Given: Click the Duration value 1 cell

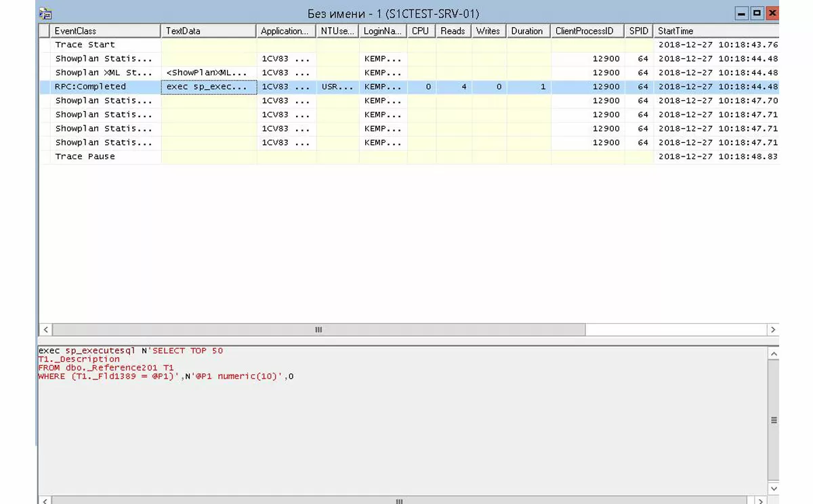Looking at the screenshot, I should pyautogui.click(x=528, y=87).
